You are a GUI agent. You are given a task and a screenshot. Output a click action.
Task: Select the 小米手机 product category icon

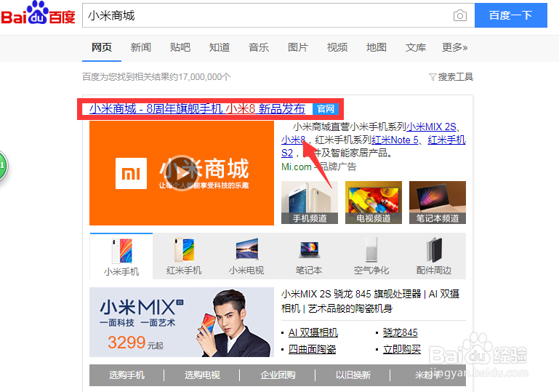point(121,257)
